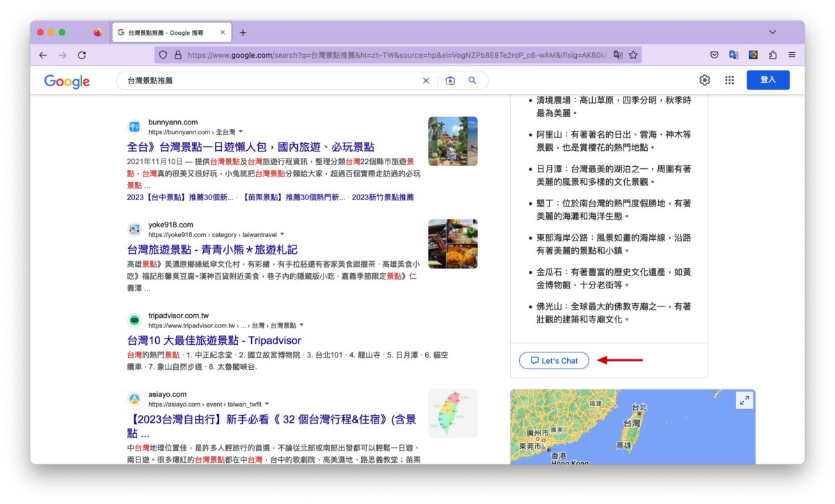Click the magnifier search icon
Image resolution: width=835 pixels, height=504 pixels.
tap(472, 81)
